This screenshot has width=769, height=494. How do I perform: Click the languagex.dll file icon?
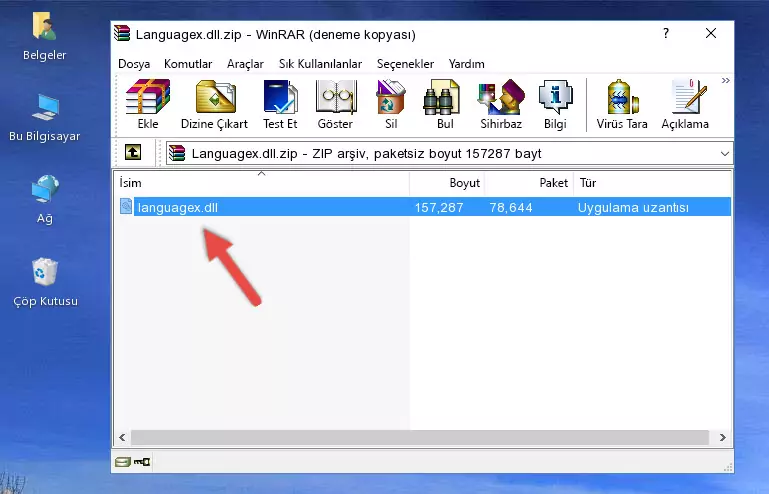(126, 207)
